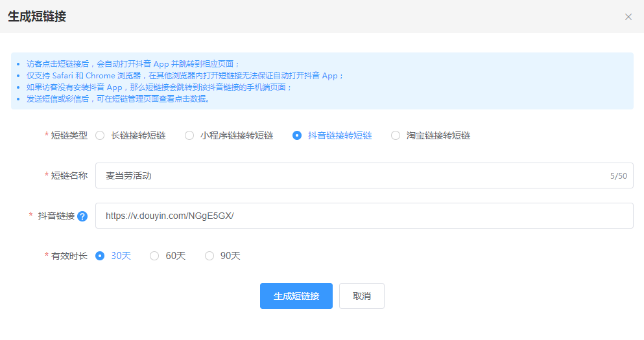Pick the 淘宝链接转短链 radio option
The height and width of the screenshot is (340, 644).
tap(396, 135)
